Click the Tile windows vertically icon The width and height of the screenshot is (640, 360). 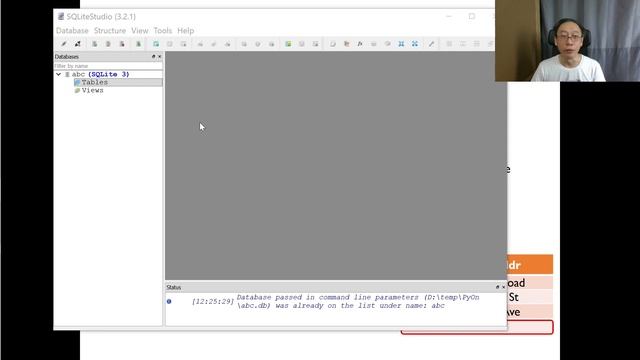[x=476, y=44]
